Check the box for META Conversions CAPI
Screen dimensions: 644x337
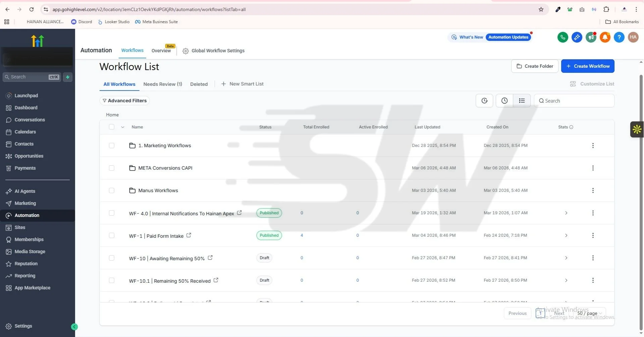(112, 168)
